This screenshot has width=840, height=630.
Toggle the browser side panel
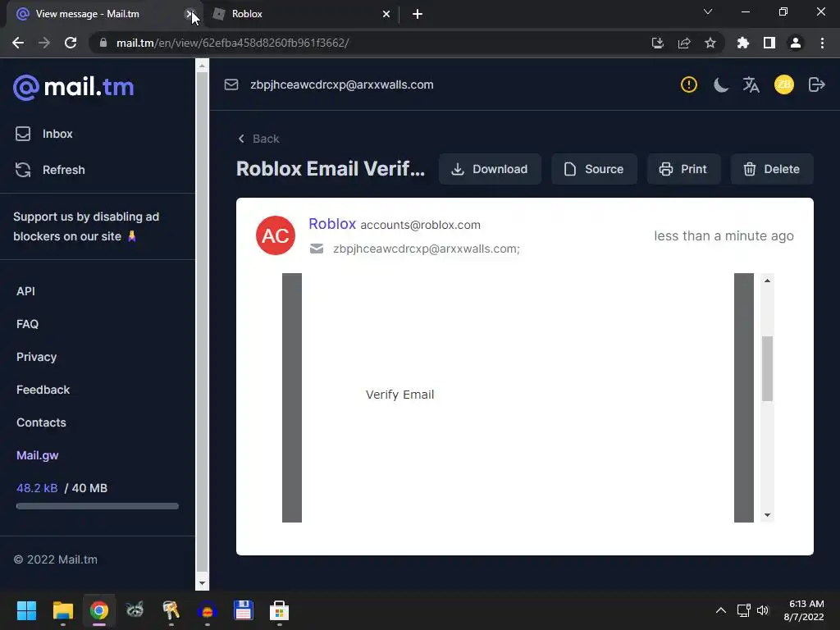[x=769, y=43]
